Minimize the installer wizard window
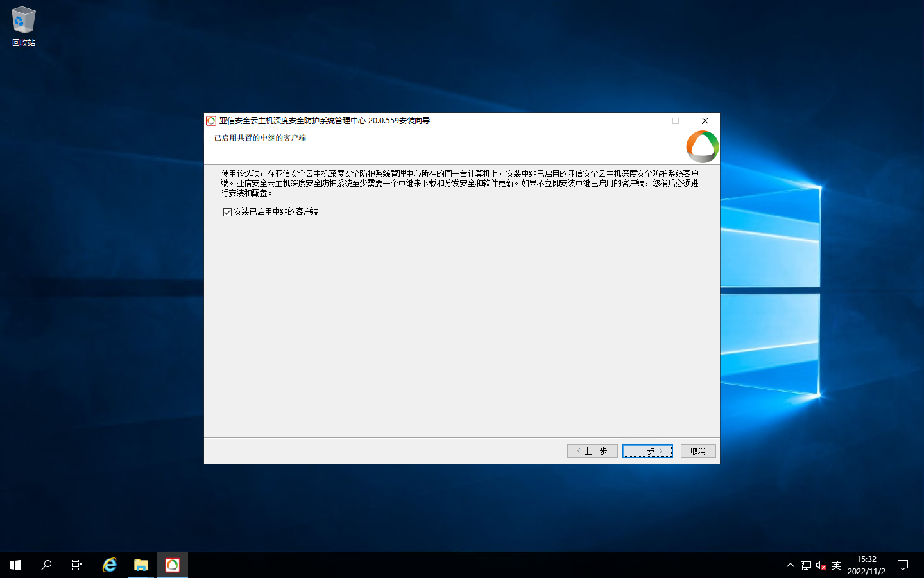 pyautogui.click(x=647, y=121)
